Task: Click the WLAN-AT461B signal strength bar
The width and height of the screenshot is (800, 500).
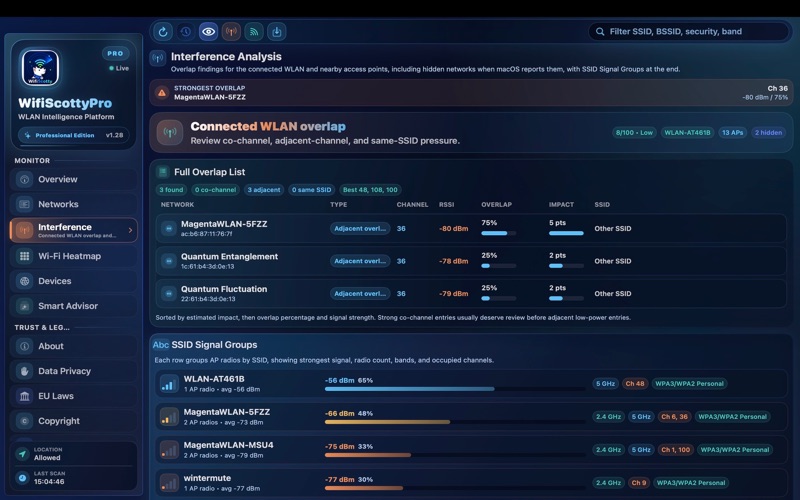Action: (x=455, y=389)
